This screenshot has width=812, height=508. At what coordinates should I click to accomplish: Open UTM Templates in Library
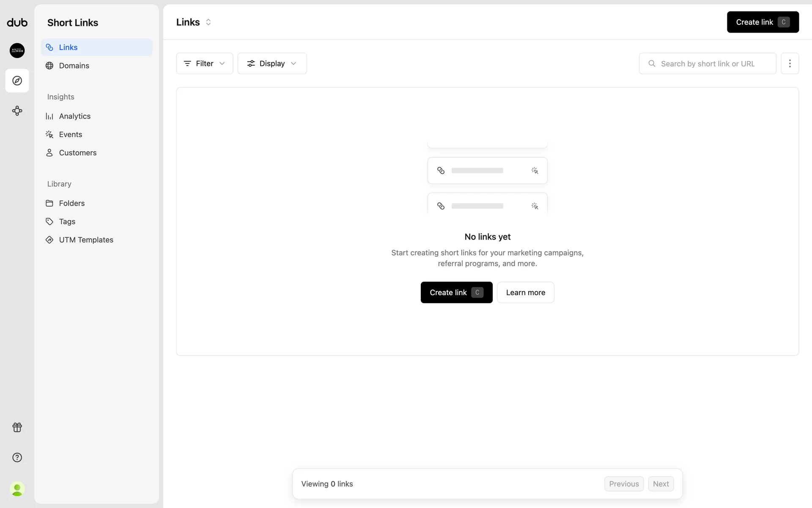(86, 240)
